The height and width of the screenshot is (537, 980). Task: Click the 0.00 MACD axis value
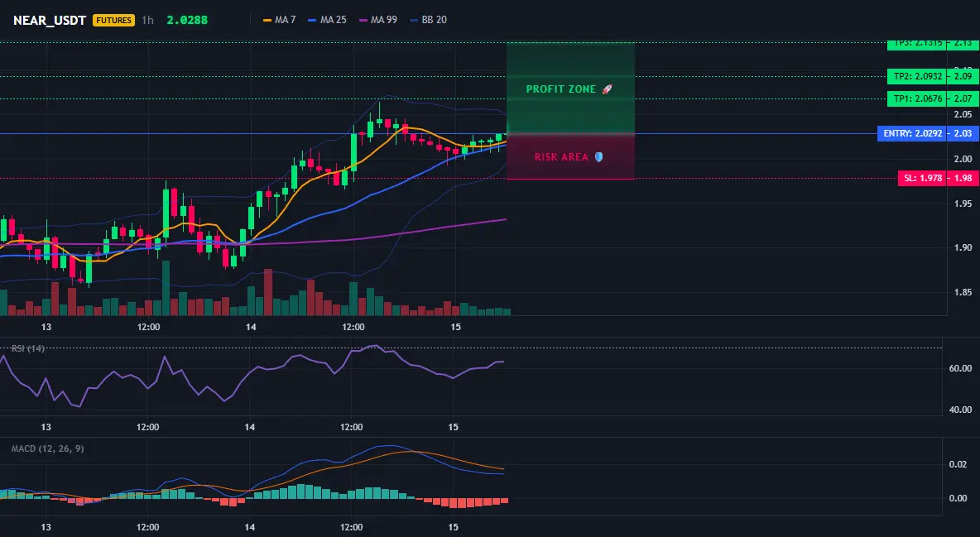pyautogui.click(x=958, y=498)
